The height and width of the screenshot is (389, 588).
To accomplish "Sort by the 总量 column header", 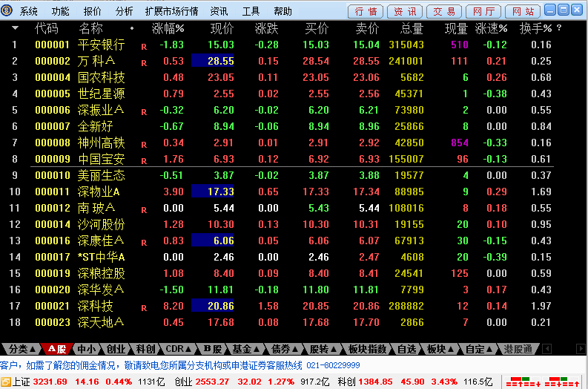I will coord(412,28).
